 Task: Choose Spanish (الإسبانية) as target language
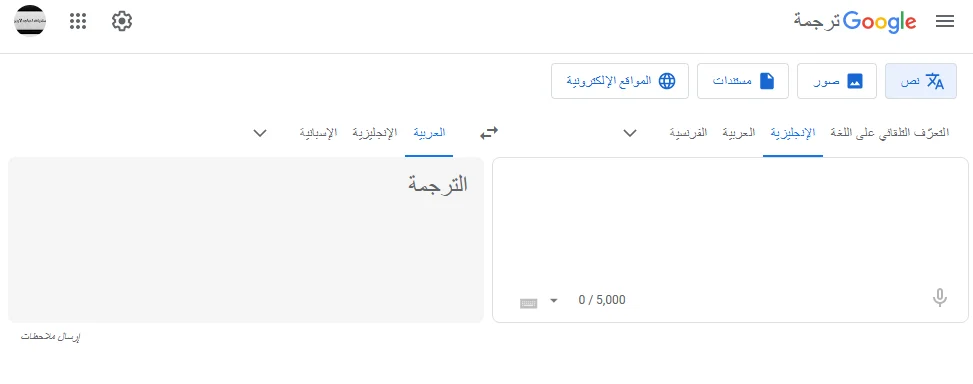point(318,133)
